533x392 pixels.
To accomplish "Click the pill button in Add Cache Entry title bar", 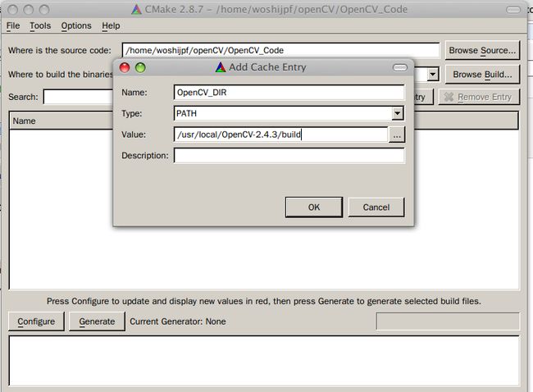I will (x=400, y=67).
